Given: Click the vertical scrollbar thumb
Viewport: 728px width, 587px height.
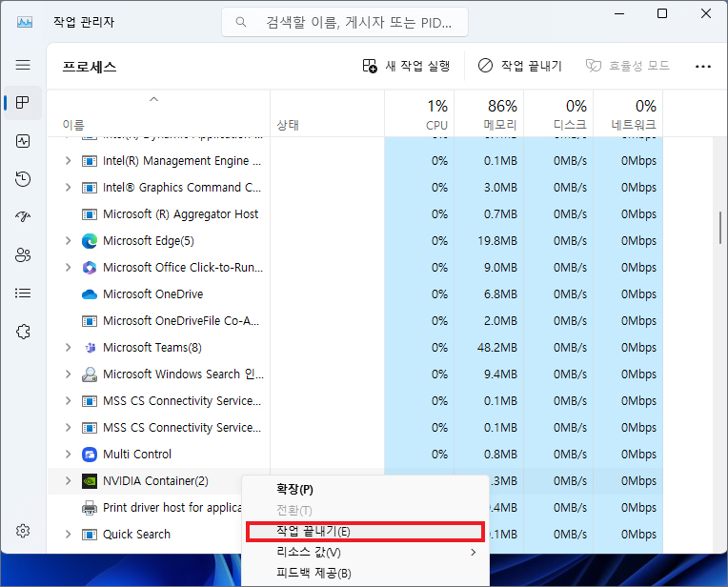Looking at the screenshot, I should [720, 228].
